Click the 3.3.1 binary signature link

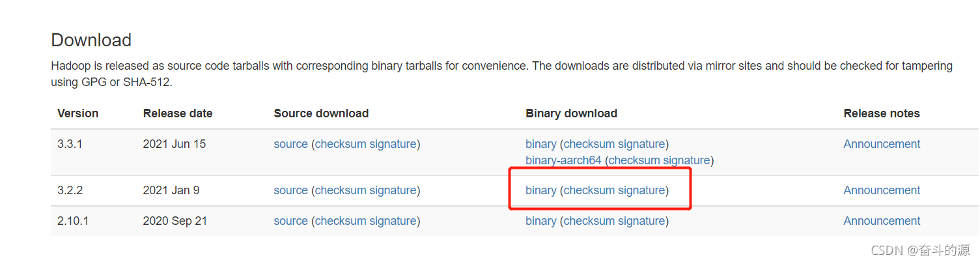641,144
